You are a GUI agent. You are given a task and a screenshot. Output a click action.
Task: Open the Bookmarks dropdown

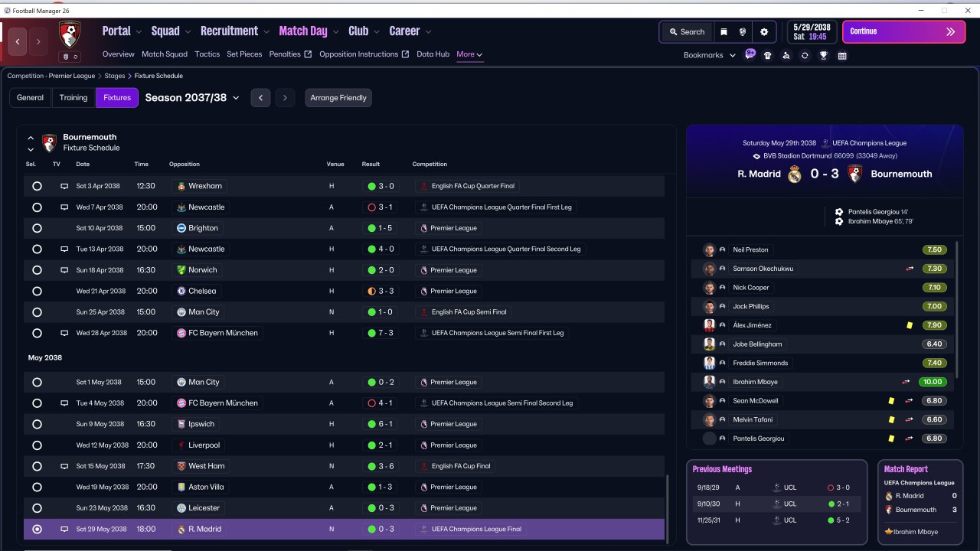(710, 55)
